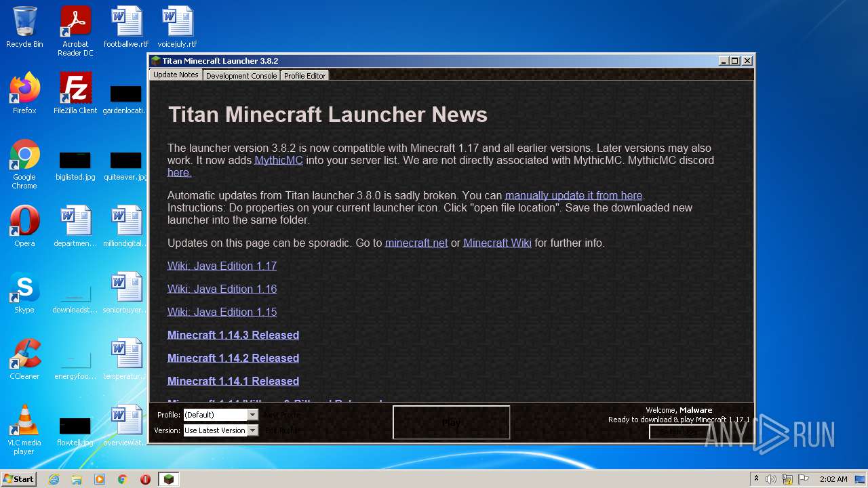
Task: Select the energyfoo... desktop file
Action: tap(75, 366)
